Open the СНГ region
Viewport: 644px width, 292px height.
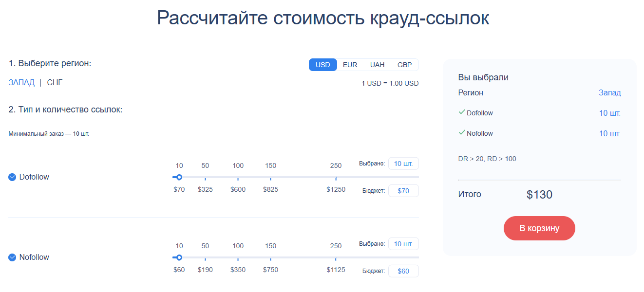pyautogui.click(x=54, y=82)
